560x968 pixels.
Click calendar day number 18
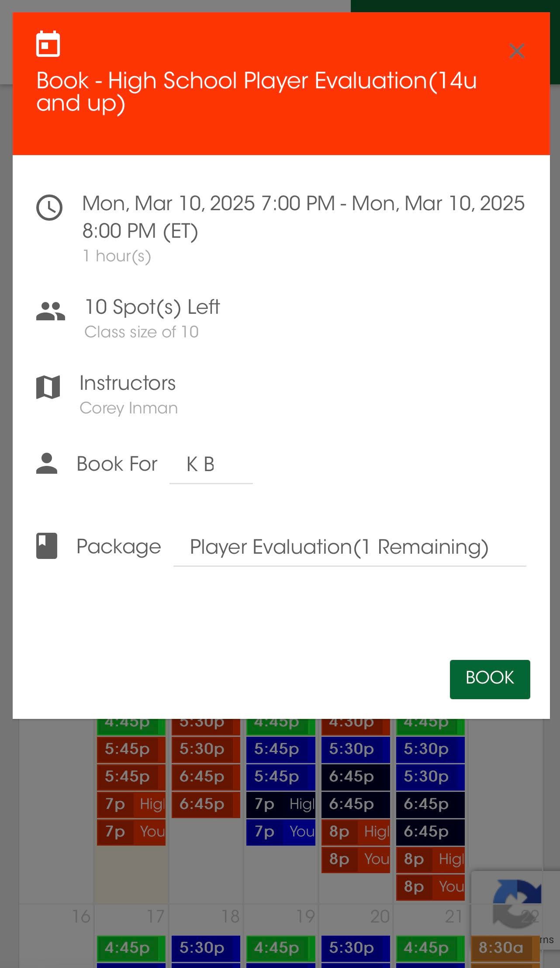tap(230, 916)
